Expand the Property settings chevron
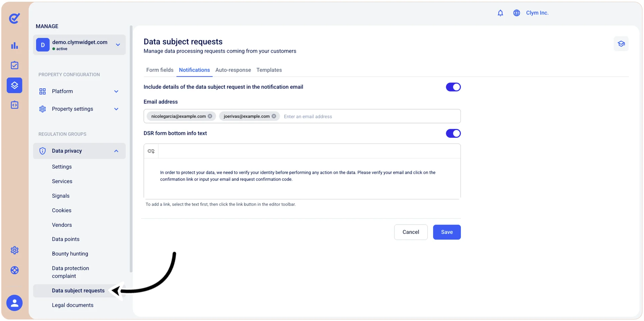This screenshot has height=321, width=644. tap(116, 109)
